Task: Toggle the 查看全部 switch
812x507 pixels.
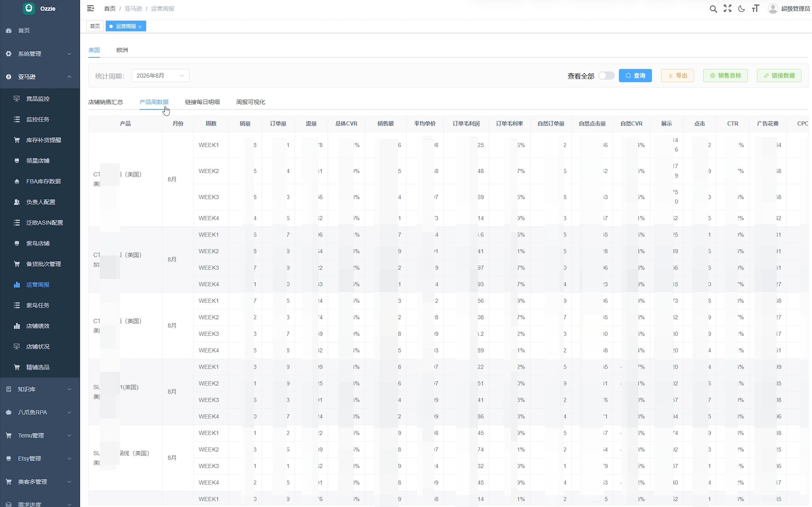Action: (x=606, y=76)
